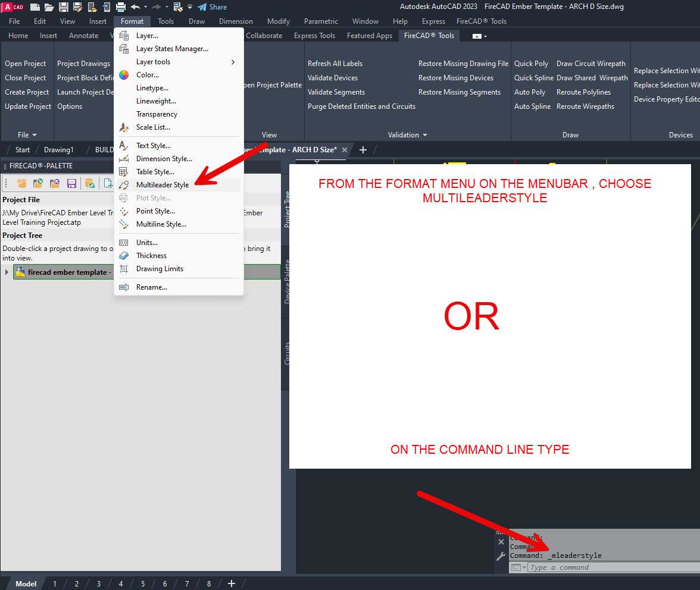Click the Open file folder icon
The height and width of the screenshot is (590, 700).
(49, 7)
